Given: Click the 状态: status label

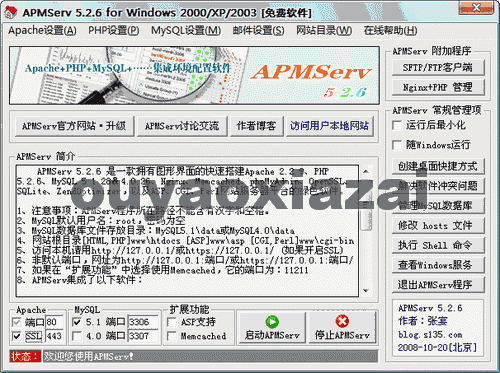Looking at the screenshot, I should click(x=26, y=356).
